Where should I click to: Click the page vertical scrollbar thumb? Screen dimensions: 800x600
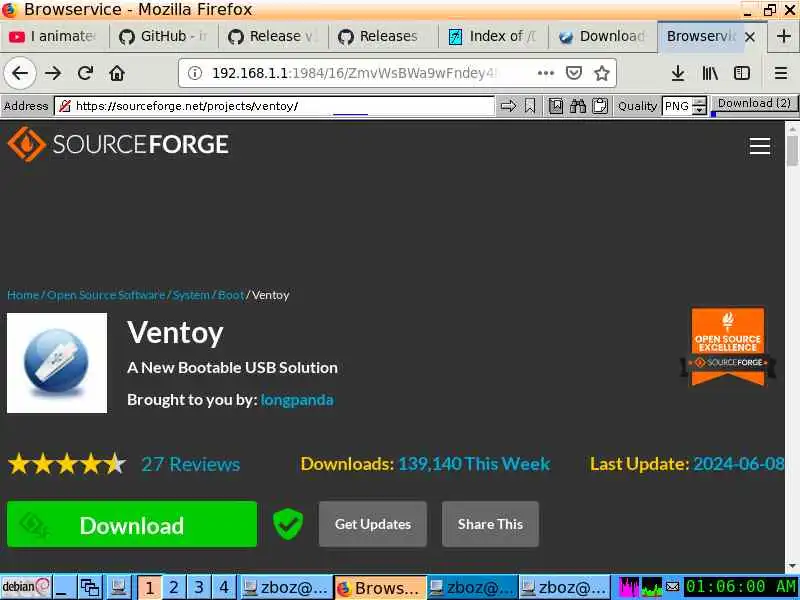pyautogui.click(x=792, y=151)
